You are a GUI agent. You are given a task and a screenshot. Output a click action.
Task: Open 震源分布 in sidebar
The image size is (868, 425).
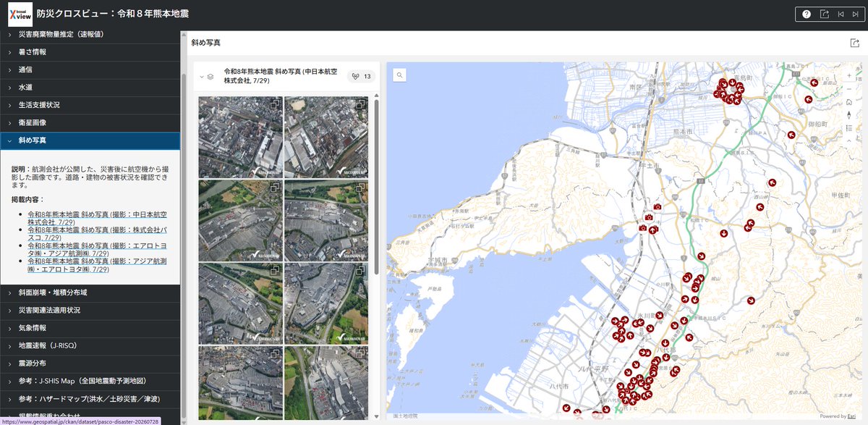90,363
